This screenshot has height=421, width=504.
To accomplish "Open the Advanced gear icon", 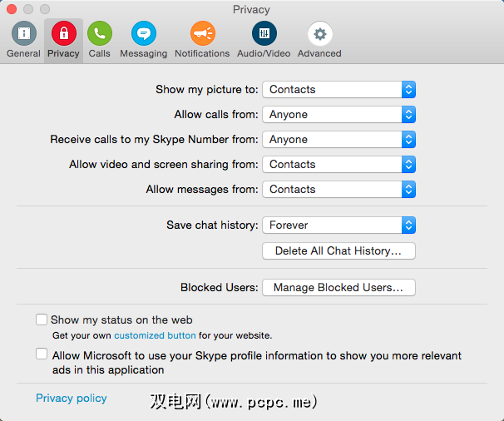I will point(319,34).
